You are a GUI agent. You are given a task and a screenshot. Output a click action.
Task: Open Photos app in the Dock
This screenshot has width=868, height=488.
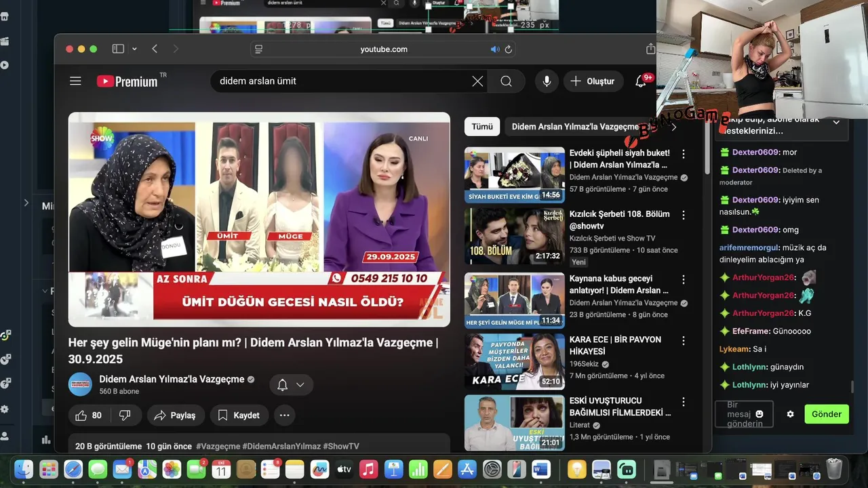click(172, 469)
